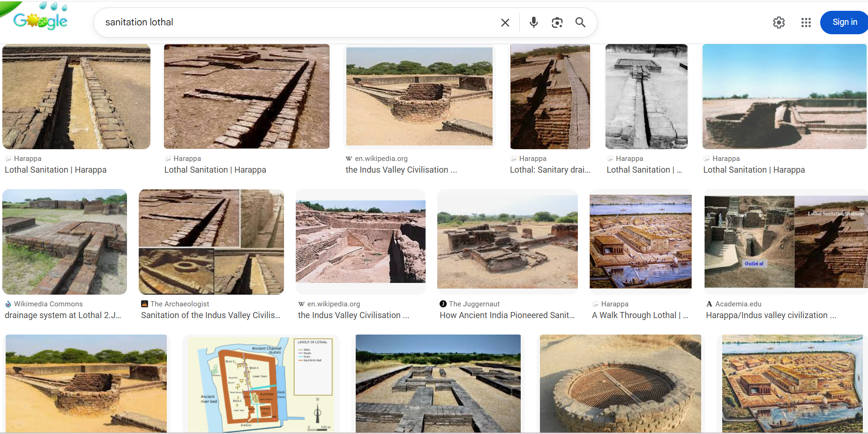
Task: Open search by image camera icon
Action: click(557, 23)
